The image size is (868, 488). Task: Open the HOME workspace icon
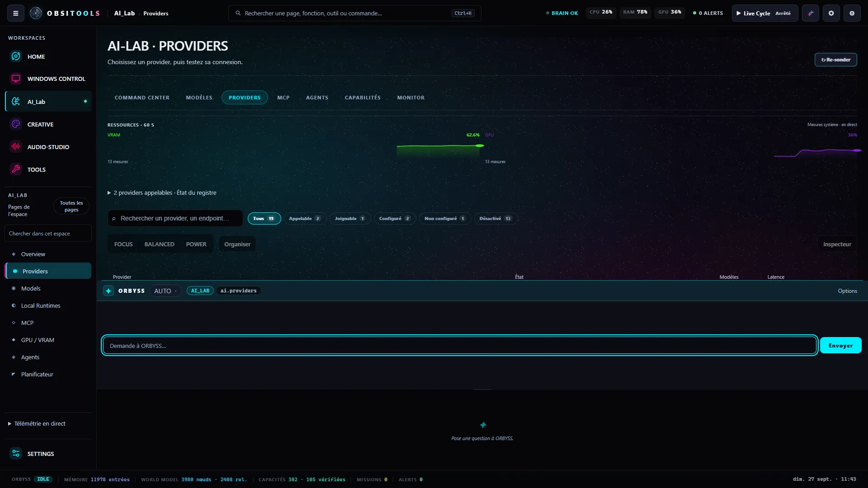[x=16, y=56]
